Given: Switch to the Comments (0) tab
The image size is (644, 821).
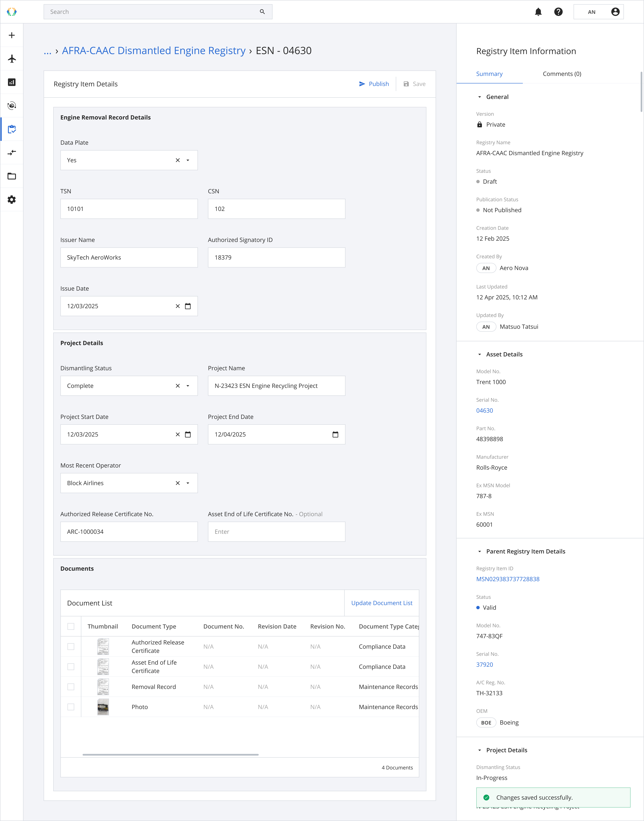Looking at the screenshot, I should point(562,74).
